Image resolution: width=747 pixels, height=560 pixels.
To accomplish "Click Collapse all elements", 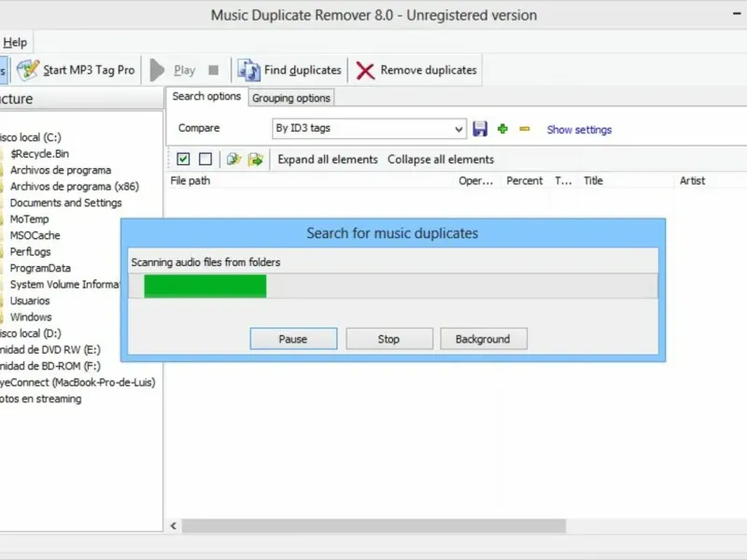I will tap(441, 160).
